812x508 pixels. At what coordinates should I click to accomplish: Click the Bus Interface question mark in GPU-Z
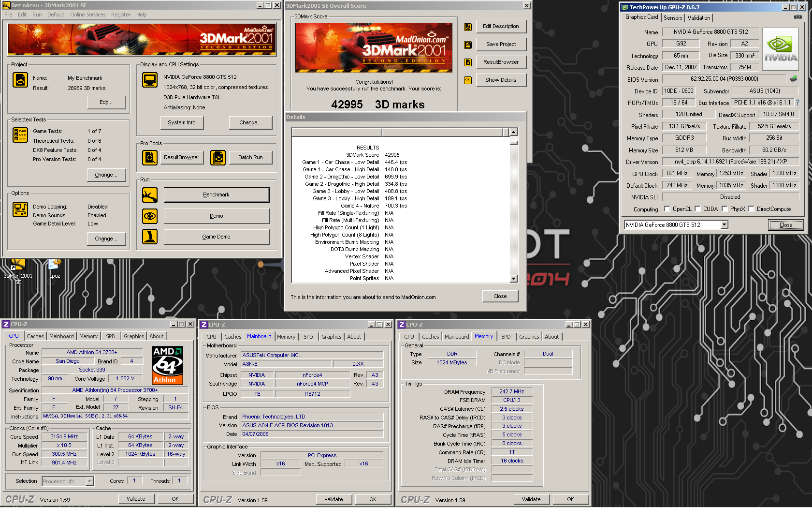[797, 103]
